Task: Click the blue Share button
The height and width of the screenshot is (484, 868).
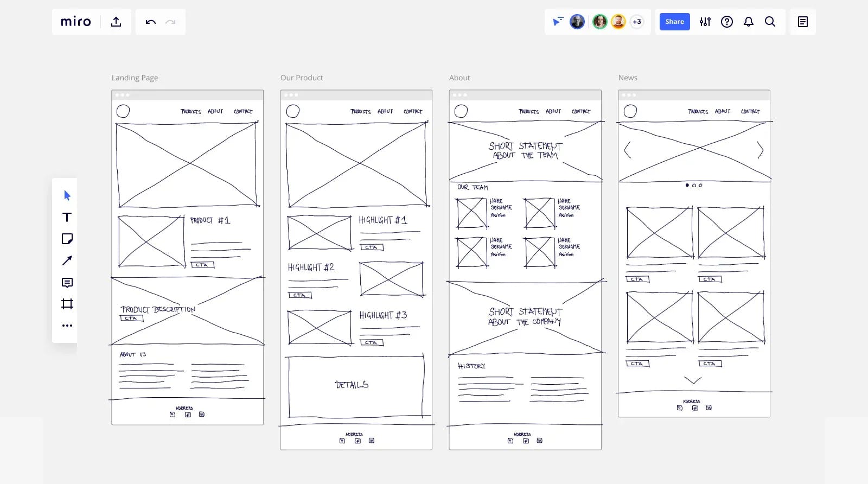Action: point(675,22)
